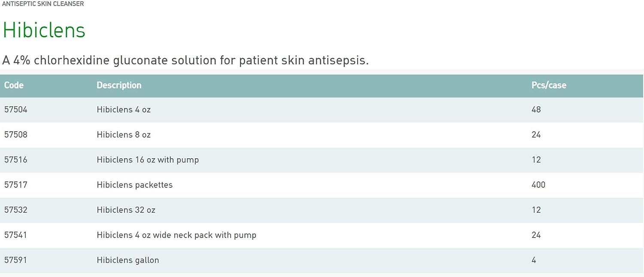The width and height of the screenshot is (644, 277).
Task: Click the Hibiclens green heading
Action: tap(44, 30)
